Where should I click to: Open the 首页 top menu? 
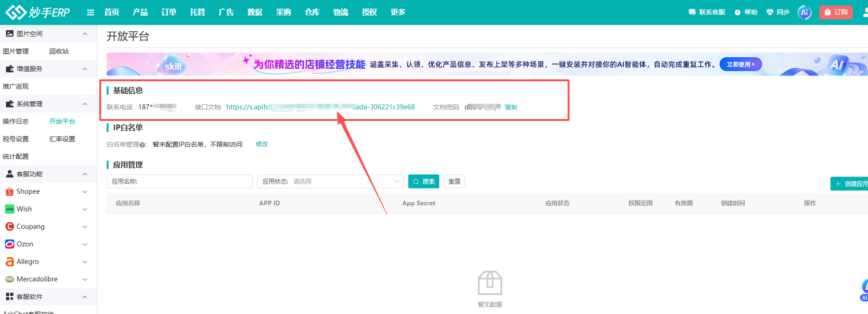click(x=112, y=12)
